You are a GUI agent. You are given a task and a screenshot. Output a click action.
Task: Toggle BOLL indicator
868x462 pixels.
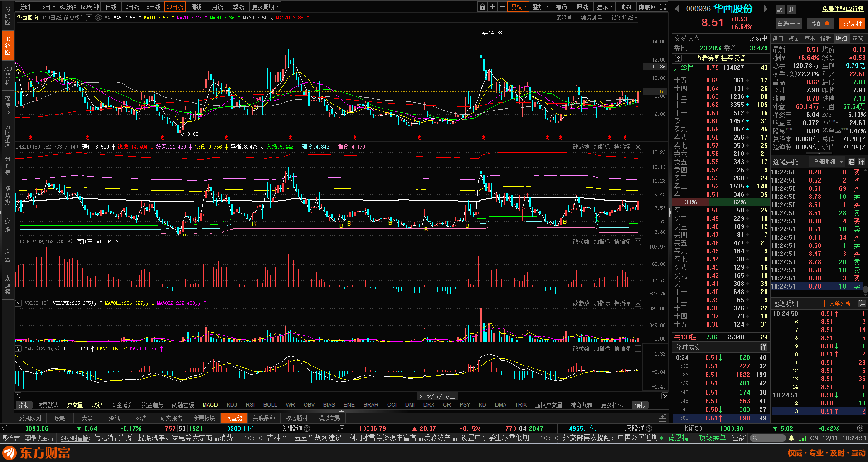pyautogui.click(x=270, y=405)
